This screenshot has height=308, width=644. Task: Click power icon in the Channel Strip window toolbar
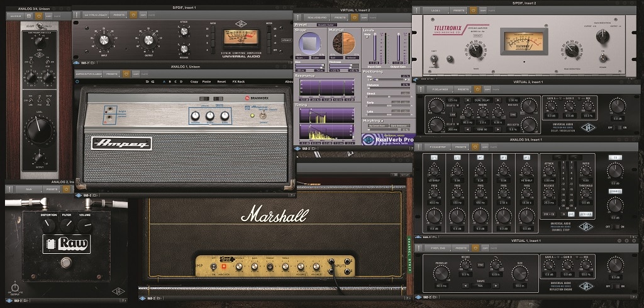pyautogui.click(x=475, y=147)
